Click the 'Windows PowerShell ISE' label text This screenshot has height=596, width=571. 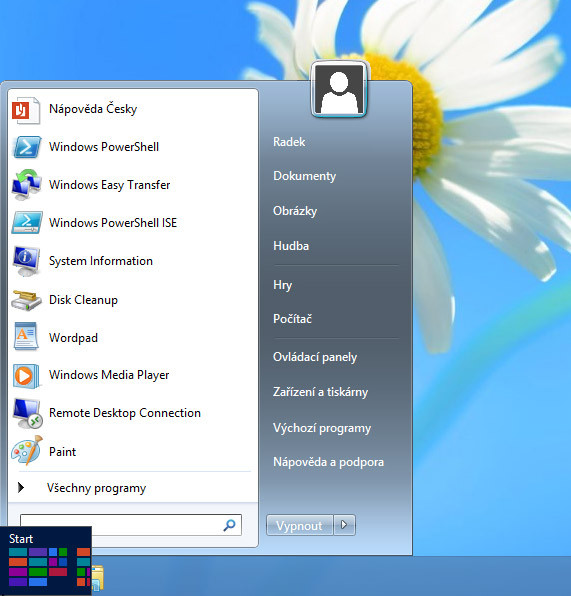[113, 223]
